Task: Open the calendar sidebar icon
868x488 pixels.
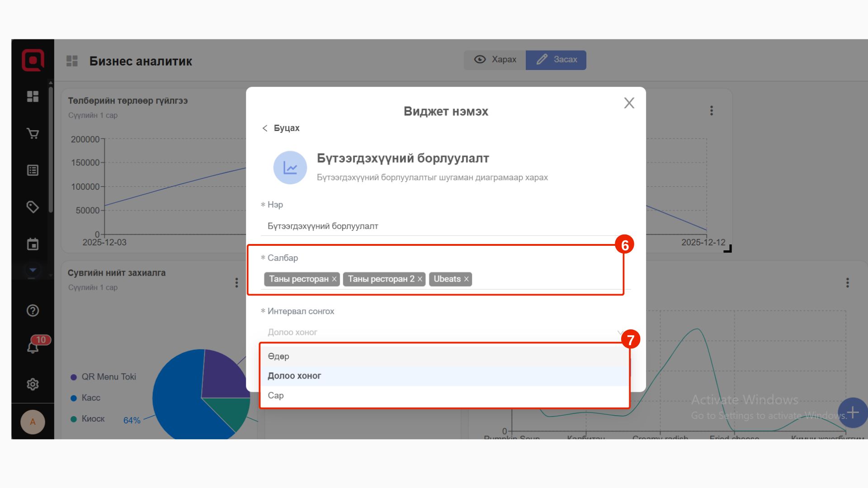Action: [x=33, y=244]
